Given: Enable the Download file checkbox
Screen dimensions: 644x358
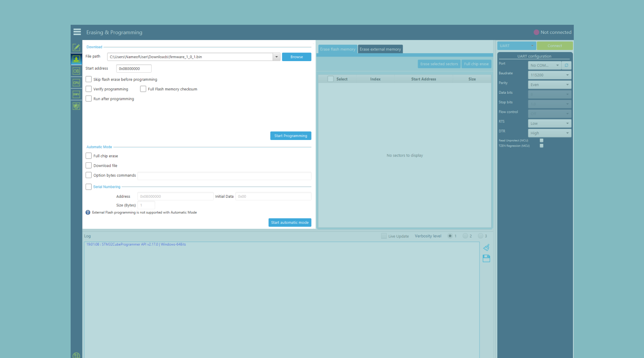Looking at the screenshot, I should (x=88, y=166).
